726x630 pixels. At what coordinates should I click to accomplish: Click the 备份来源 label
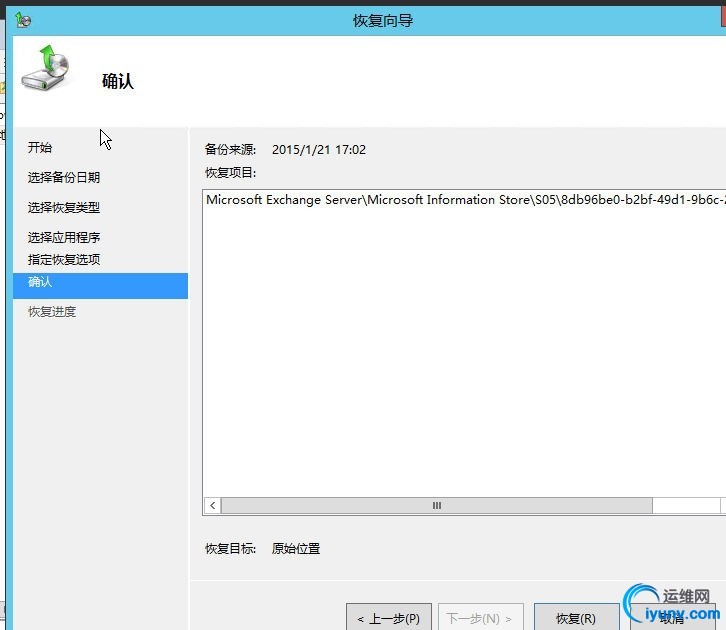point(230,150)
